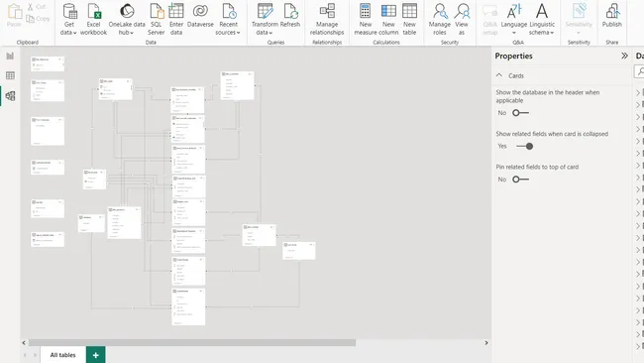Image resolution: width=644 pixels, height=363 pixels.
Task: Publish the report
Action: 612,17
